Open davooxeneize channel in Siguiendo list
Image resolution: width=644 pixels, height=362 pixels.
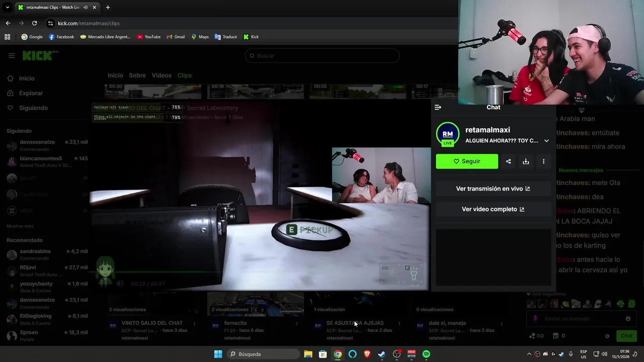click(47, 145)
